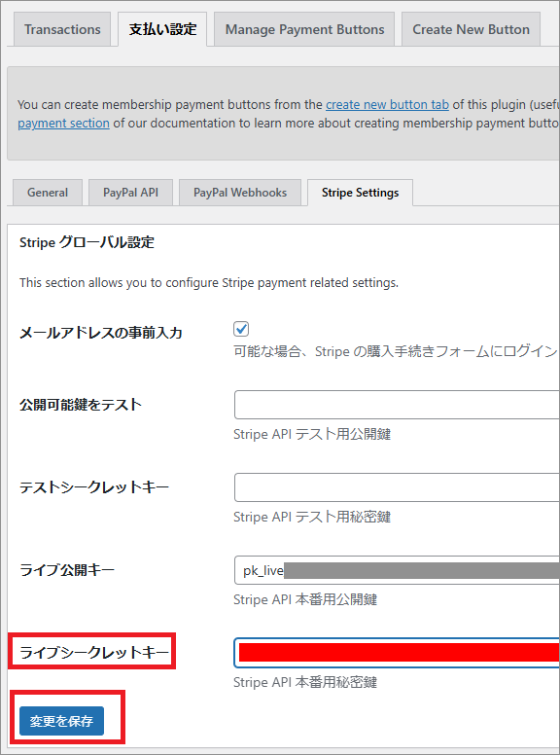Click the Stripe グローバル設定 heading
The image size is (560, 755).
coord(87,242)
